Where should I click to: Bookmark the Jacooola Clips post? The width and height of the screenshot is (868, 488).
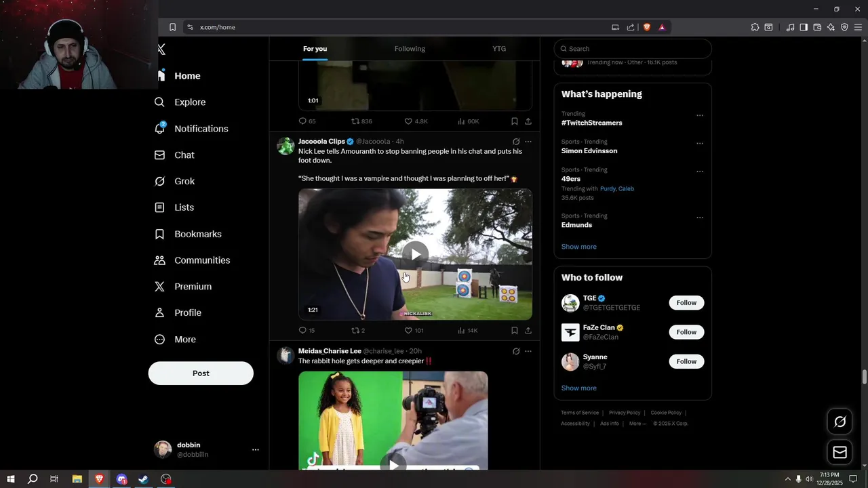(x=515, y=331)
